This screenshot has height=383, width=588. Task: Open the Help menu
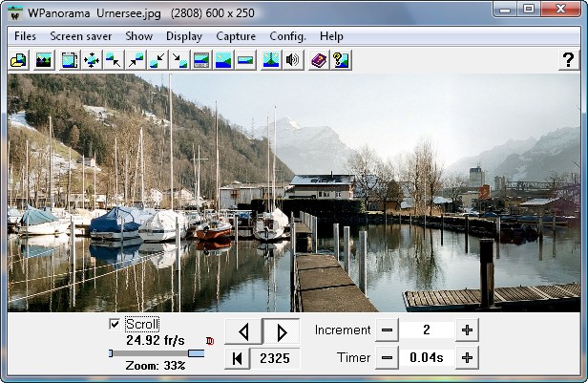pos(331,36)
